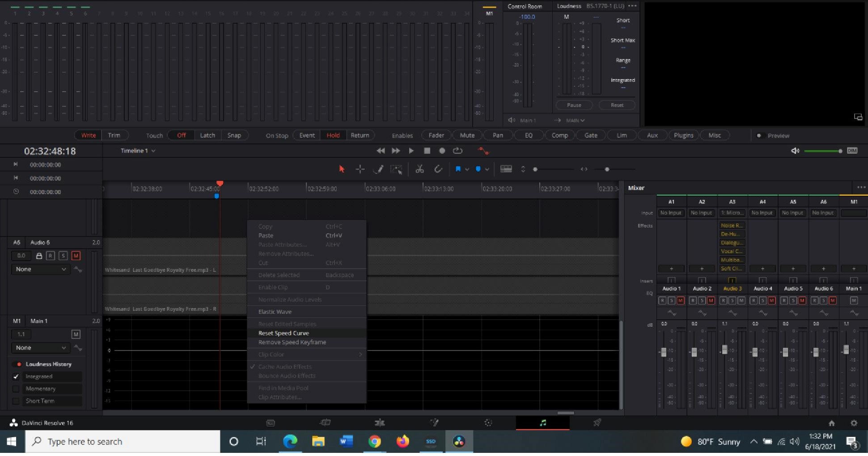The height and width of the screenshot is (456, 868).
Task: Open Main 1 automation None dropdown
Action: point(41,347)
